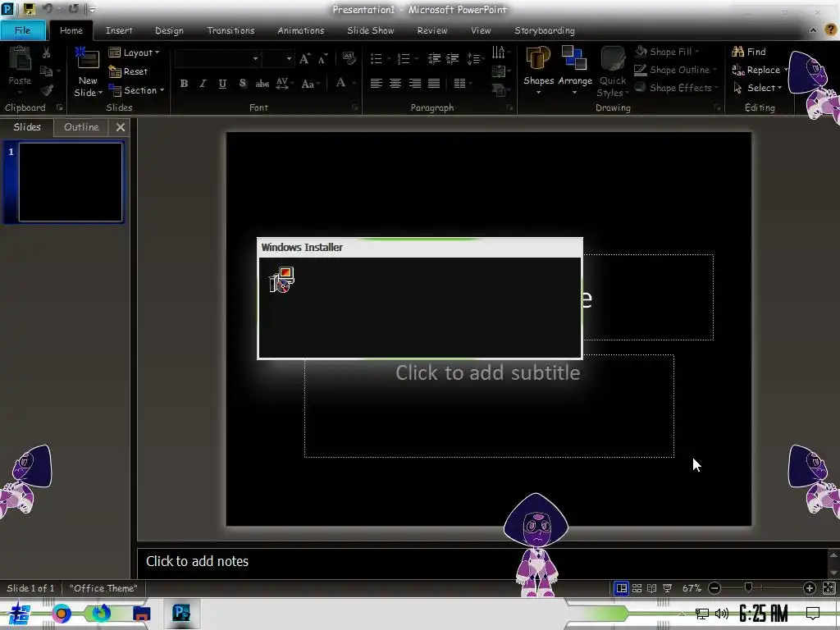Image resolution: width=840 pixels, height=630 pixels.
Task: Click the Decrease Font Size icon
Action: (x=322, y=58)
